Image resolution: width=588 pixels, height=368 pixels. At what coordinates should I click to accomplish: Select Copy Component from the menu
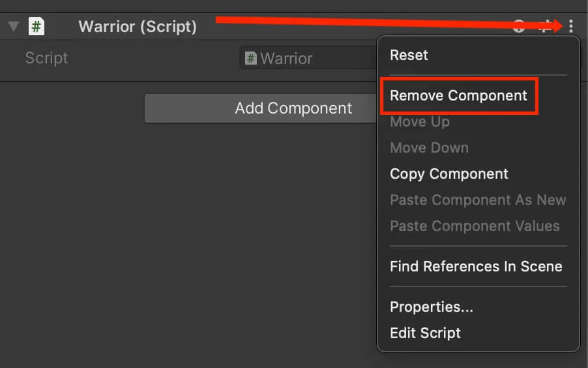pos(449,174)
